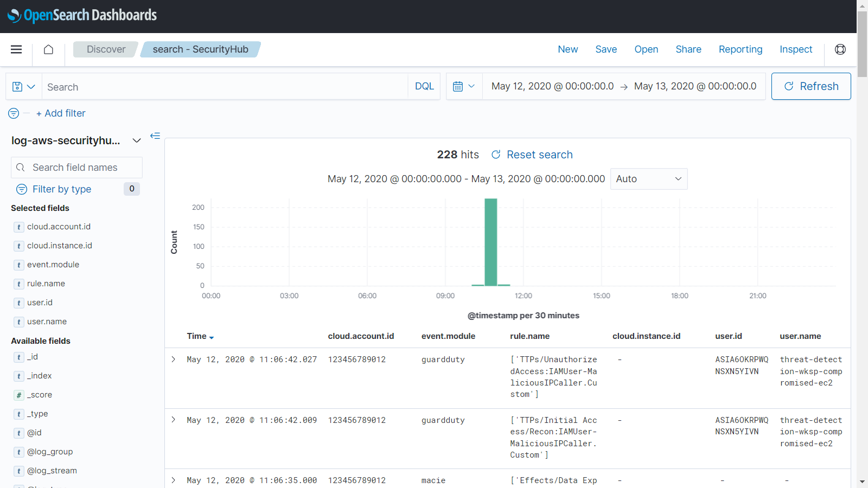Select the Inspect menu item
Screen dimensions: 868x488
(795, 49)
